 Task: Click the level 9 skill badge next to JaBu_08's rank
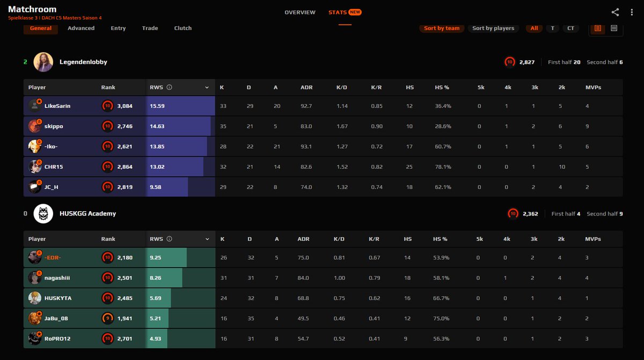(x=107, y=318)
